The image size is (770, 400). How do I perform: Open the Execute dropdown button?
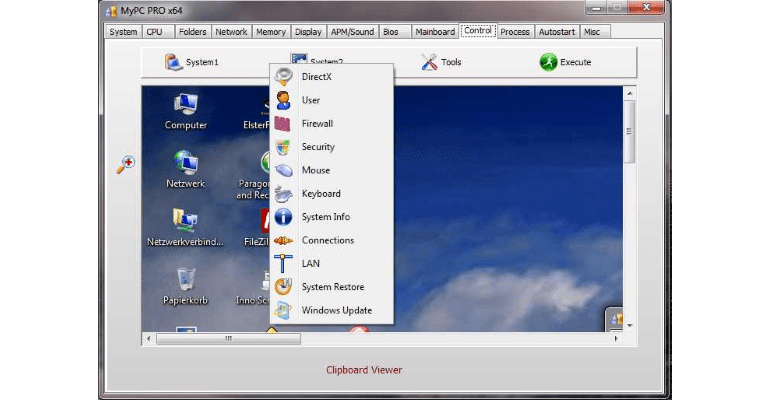[565, 62]
